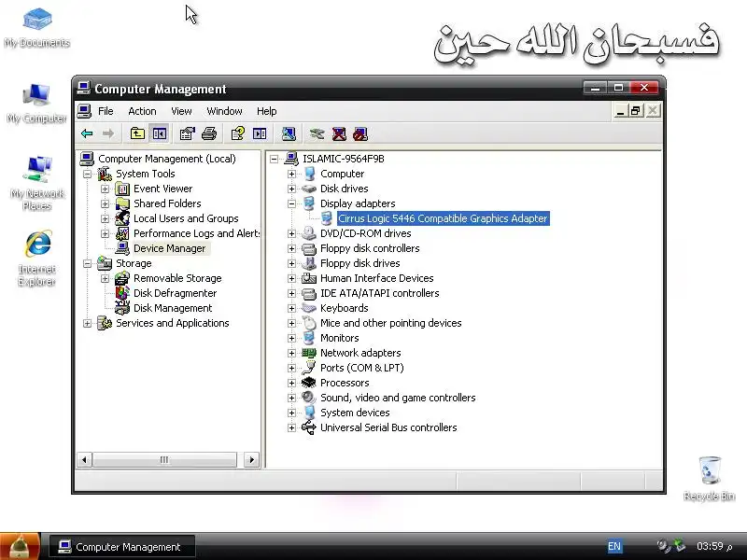747x560 pixels.
Task: Expand Local Users and Groups node
Action: 105,218
